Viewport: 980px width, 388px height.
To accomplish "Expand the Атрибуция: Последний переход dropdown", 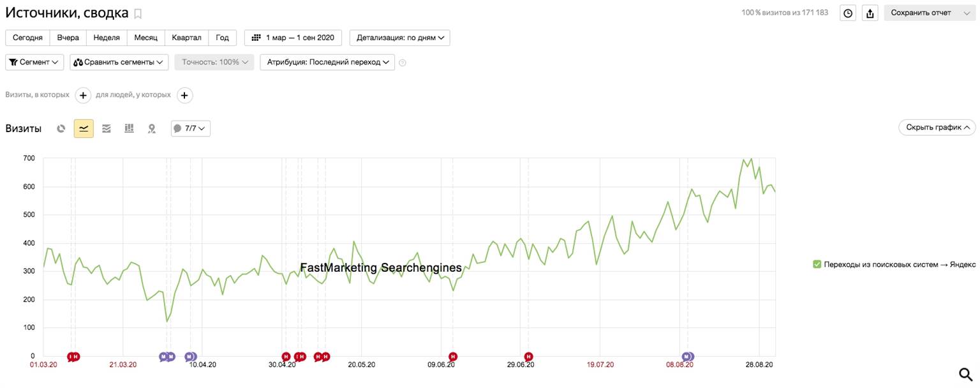I will click(x=327, y=62).
